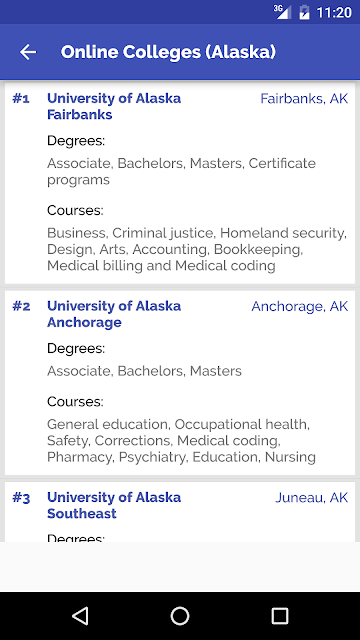The height and width of the screenshot is (640, 360).
Task: Select the Fairbanks, AK location label
Action: point(304,99)
